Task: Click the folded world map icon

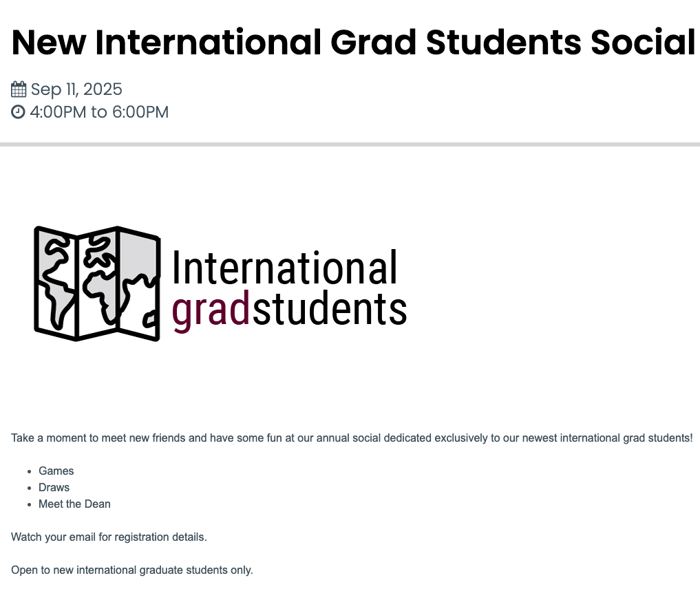Action: tap(97, 284)
